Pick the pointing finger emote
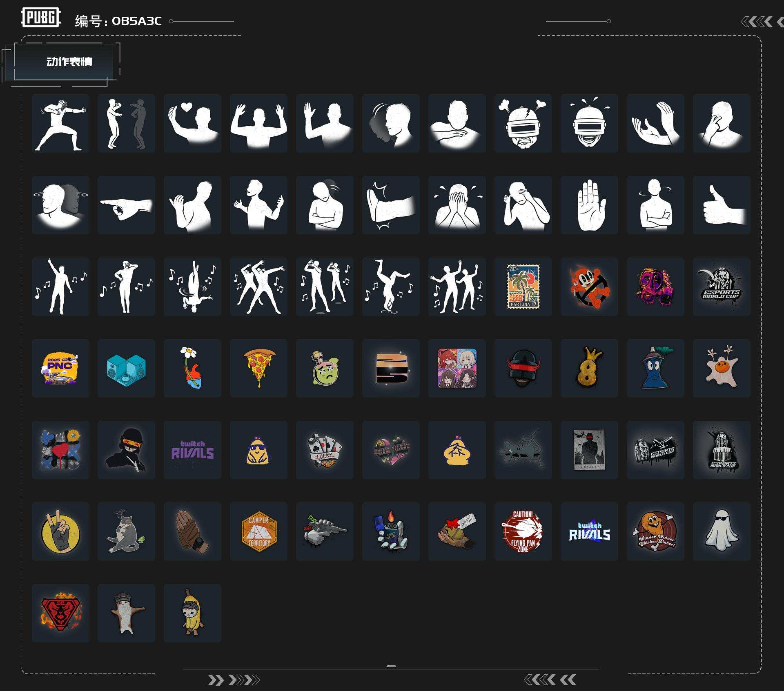The width and height of the screenshot is (784, 691). [x=126, y=204]
